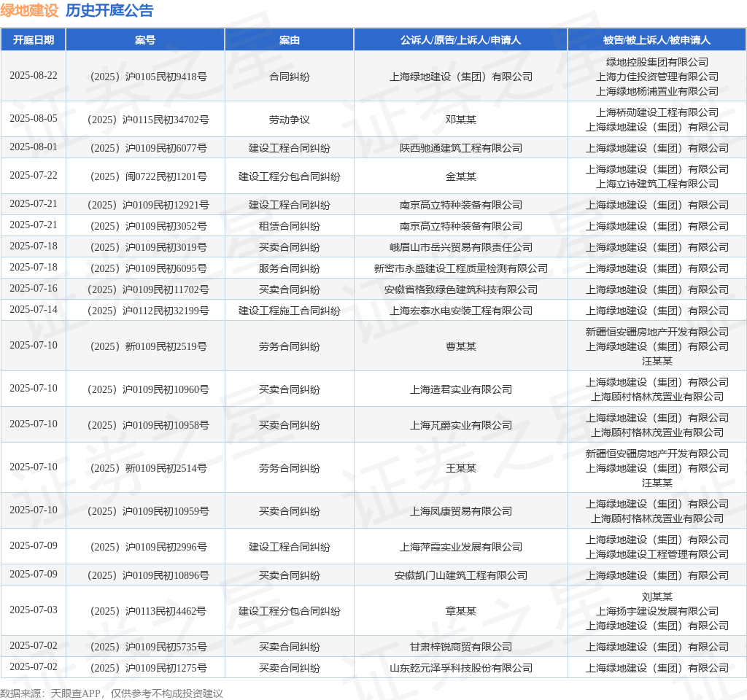747x700 pixels.
Task: Click case number 闽0722民初1201号
Action: [148, 176]
